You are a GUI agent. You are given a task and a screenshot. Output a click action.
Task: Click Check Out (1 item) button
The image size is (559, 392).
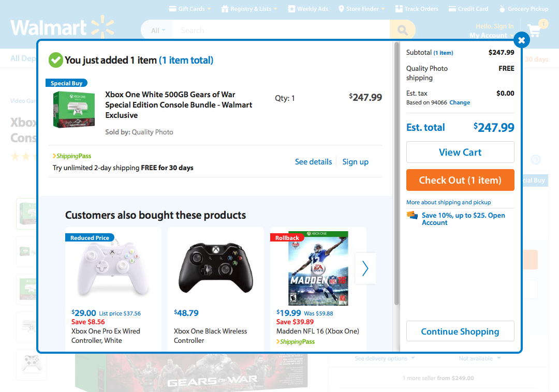[x=460, y=180]
